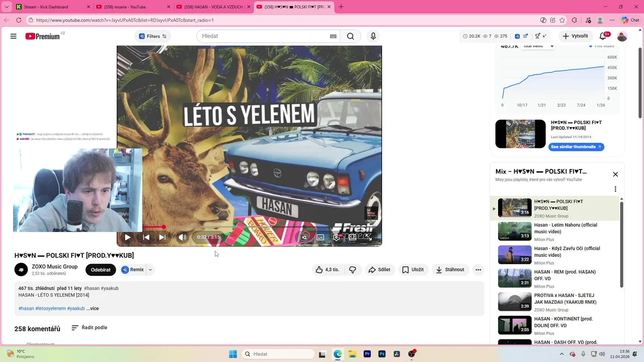The height and width of the screenshot is (362, 644).
Task: Seek on the red video progress bar
Action: [249, 227]
